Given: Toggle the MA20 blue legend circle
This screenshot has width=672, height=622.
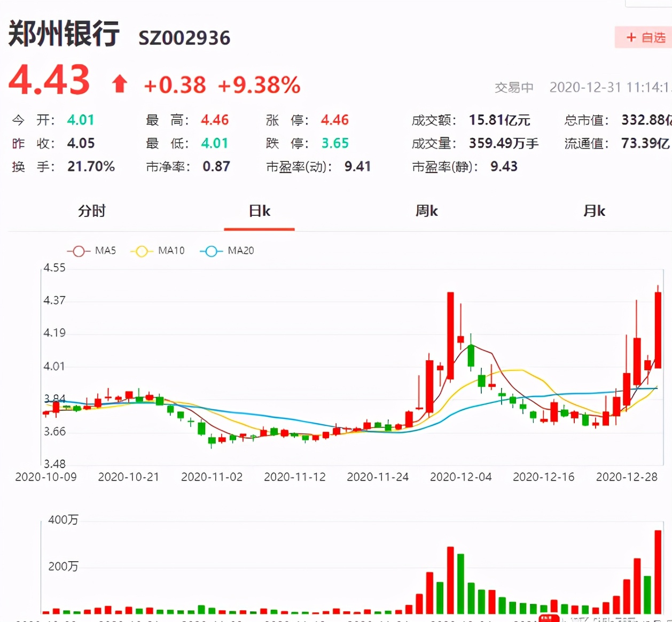Looking at the screenshot, I should [212, 250].
